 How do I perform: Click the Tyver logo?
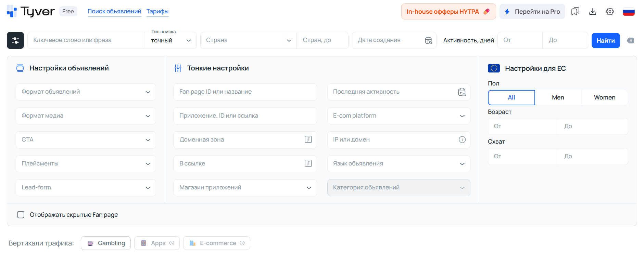click(x=30, y=11)
